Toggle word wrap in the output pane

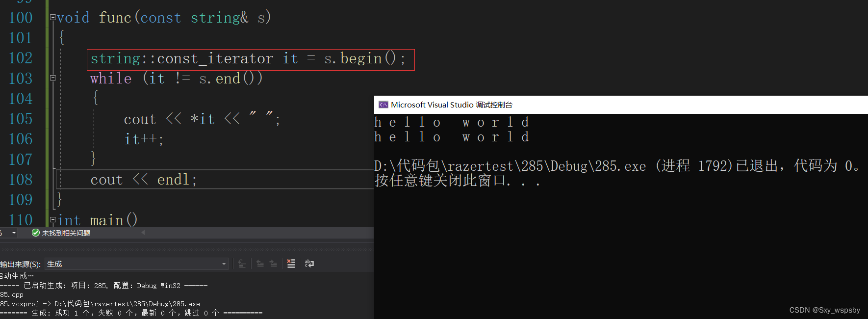coord(309,264)
